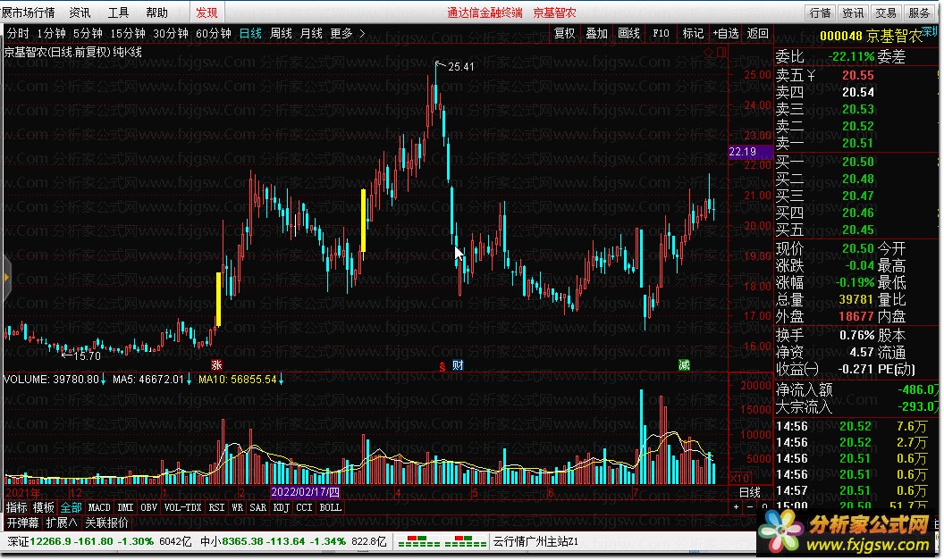Select the 30分钟 period
Screen dimensions: 944x560
point(171,34)
